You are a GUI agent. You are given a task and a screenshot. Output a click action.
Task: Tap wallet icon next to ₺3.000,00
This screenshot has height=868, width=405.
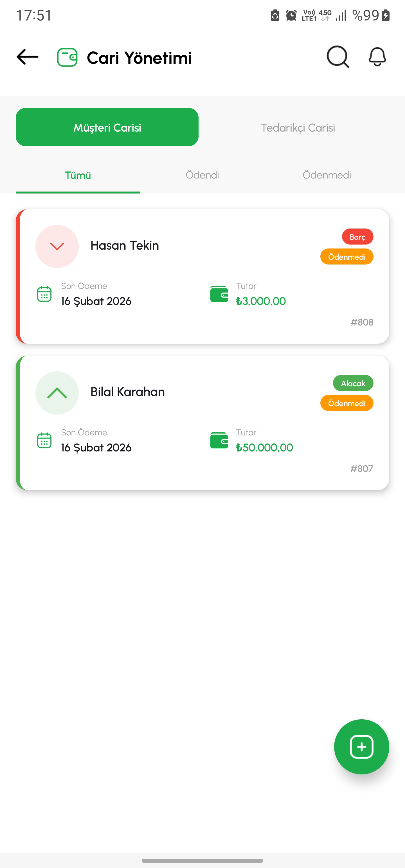point(219,294)
